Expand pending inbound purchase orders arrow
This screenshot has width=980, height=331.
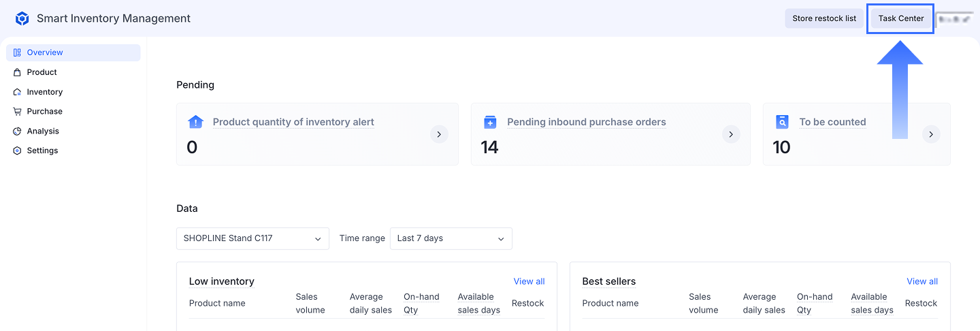tap(731, 134)
